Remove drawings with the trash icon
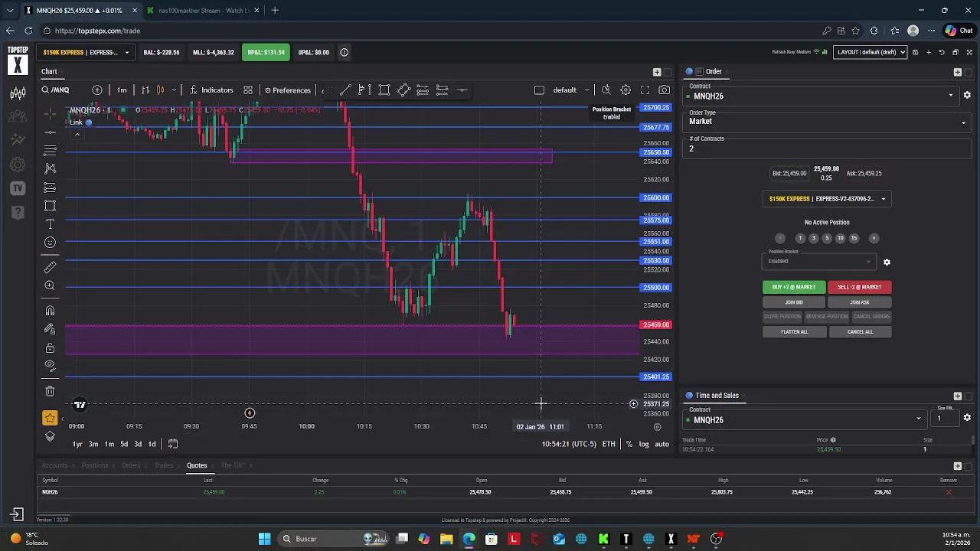The height and width of the screenshot is (551, 980). 50,391
